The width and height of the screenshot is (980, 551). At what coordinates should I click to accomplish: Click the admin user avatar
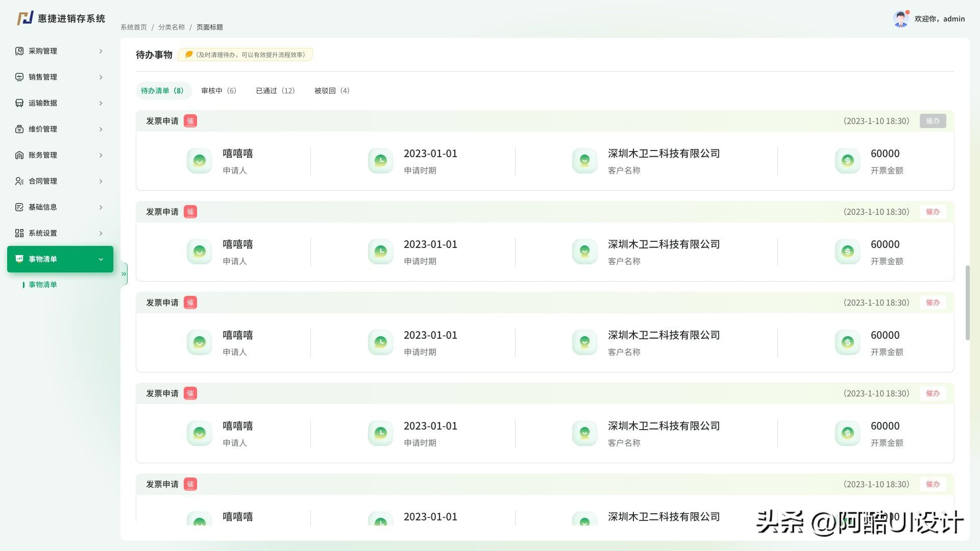click(901, 18)
